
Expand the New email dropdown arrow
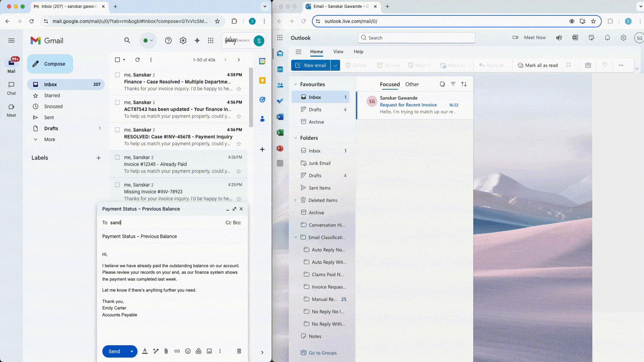pyautogui.click(x=335, y=65)
